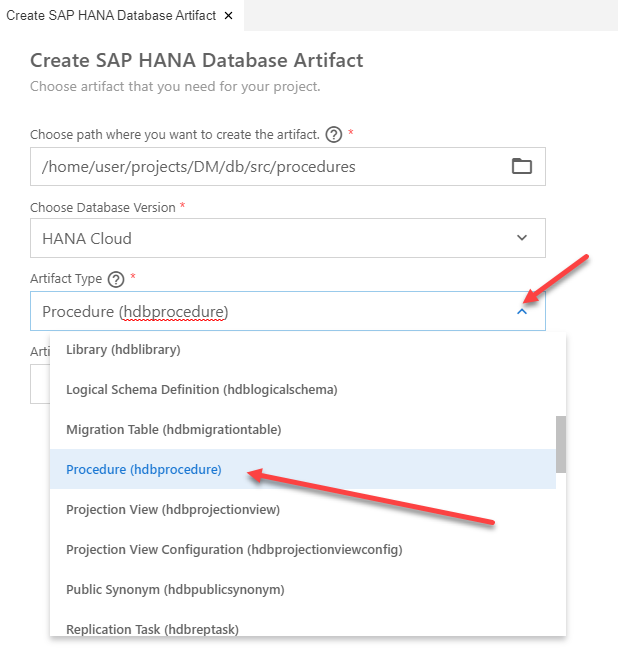Browse folders using the folder icon
The image size is (618, 654).
pyautogui.click(x=522, y=166)
